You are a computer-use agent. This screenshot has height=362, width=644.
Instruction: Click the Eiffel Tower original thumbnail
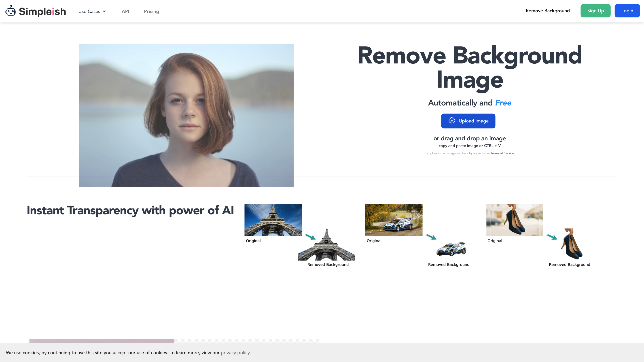tap(273, 219)
